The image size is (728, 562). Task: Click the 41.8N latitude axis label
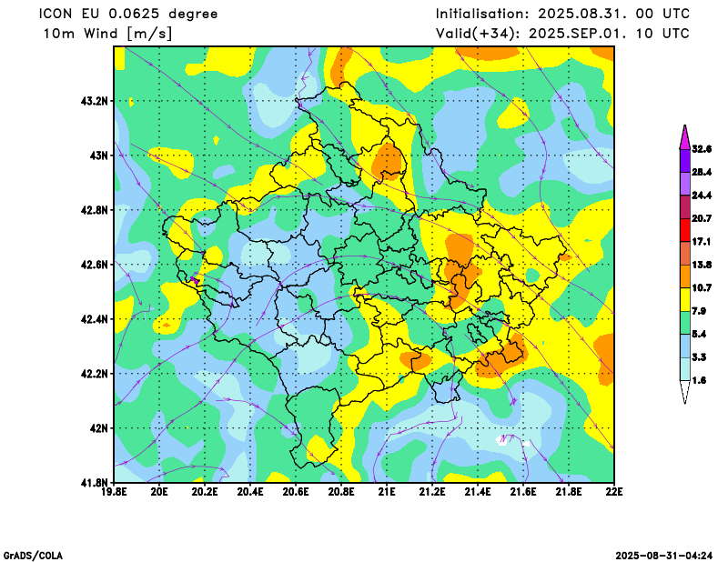pos(95,482)
